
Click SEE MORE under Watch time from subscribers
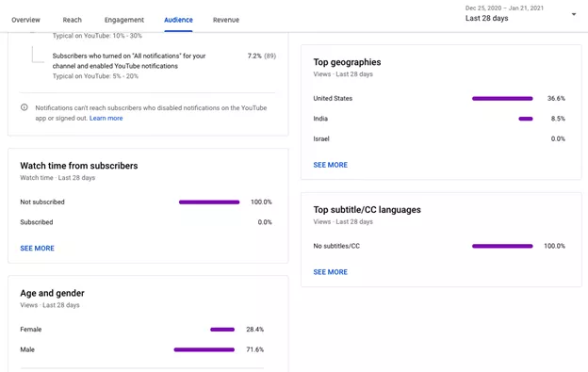click(37, 248)
